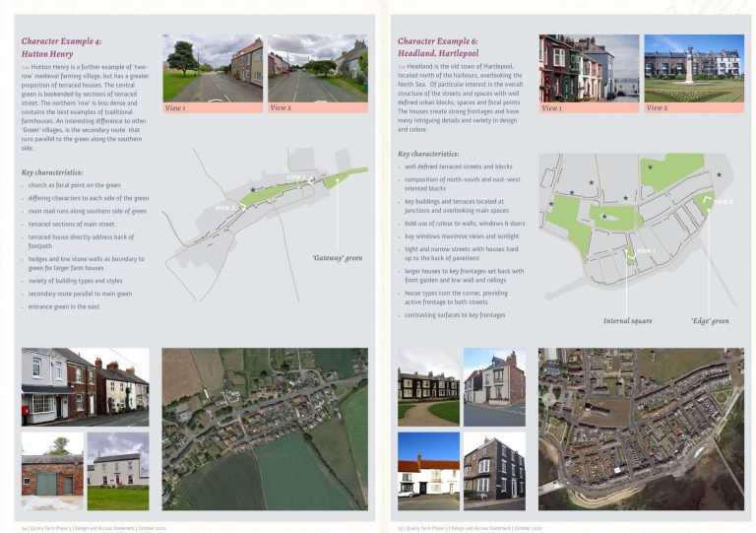
Task: Select 'key buildings and terraces located at junctions' bullet
Action: click(457, 206)
